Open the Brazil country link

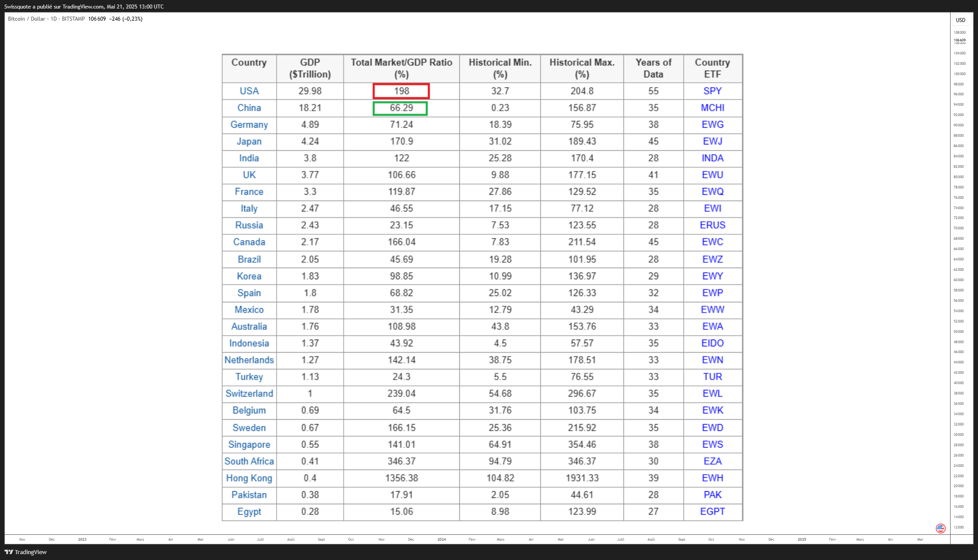point(249,260)
